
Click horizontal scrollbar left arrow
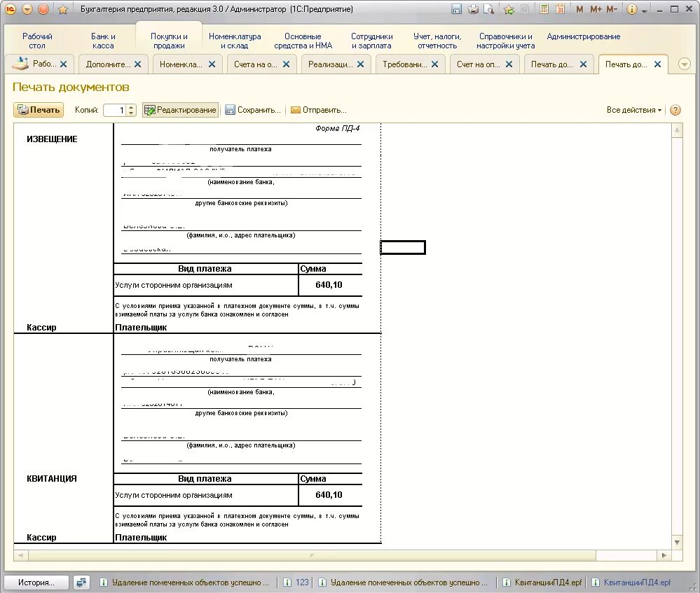pos(20,555)
